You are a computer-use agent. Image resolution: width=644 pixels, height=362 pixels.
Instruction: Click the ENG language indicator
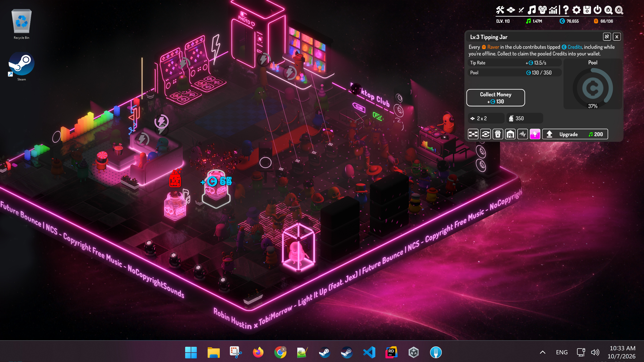click(x=562, y=352)
